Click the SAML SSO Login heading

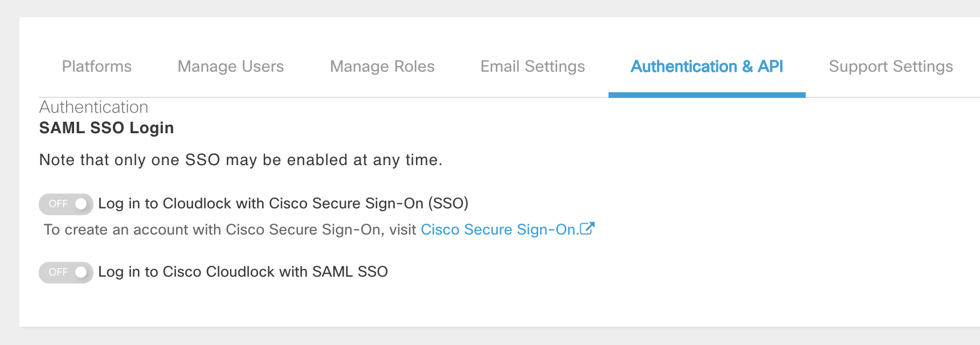[107, 128]
